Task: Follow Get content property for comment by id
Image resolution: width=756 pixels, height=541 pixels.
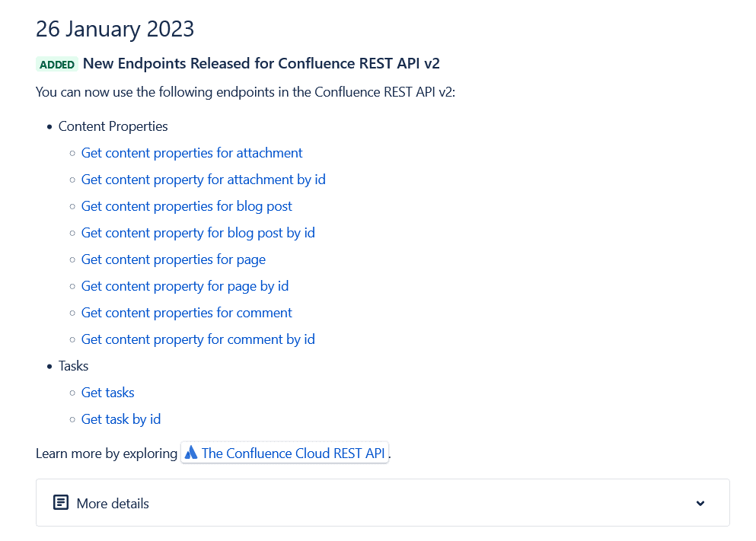Action: point(198,339)
